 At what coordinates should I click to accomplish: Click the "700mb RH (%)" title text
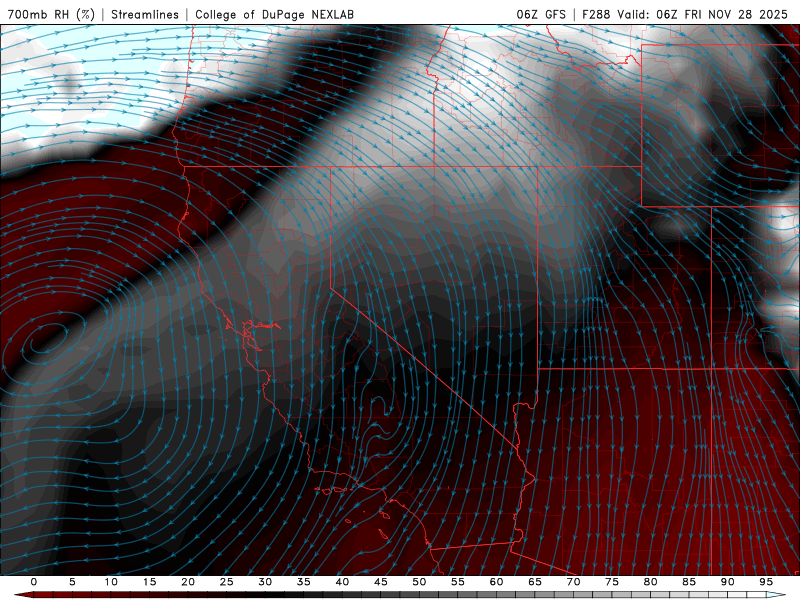(x=51, y=14)
